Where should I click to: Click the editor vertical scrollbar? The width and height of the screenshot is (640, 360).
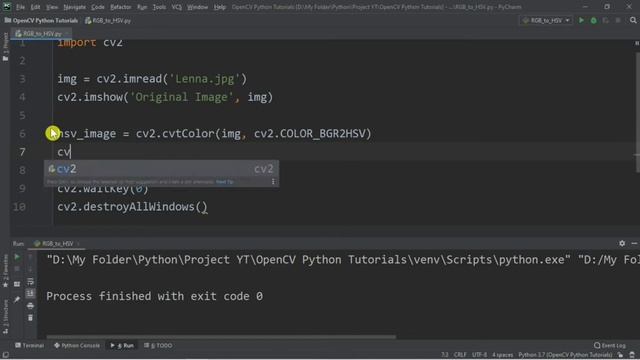click(637, 112)
